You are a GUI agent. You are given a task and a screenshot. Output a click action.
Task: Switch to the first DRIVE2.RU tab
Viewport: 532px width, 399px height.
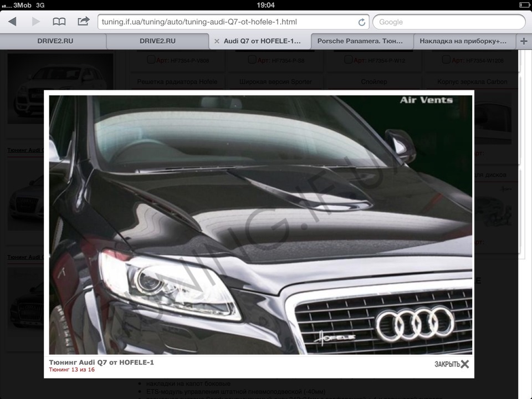[x=55, y=41]
